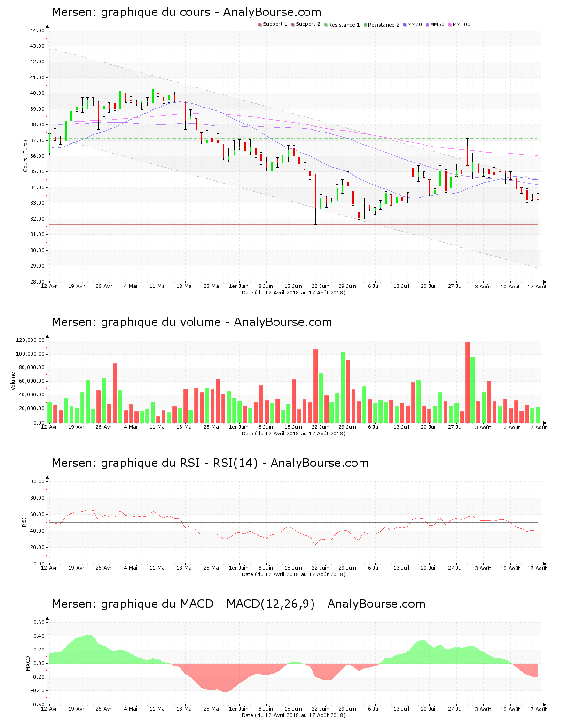Click the 40.00 RSI axis value
Screen dimensions: 564x728
[37, 531]
